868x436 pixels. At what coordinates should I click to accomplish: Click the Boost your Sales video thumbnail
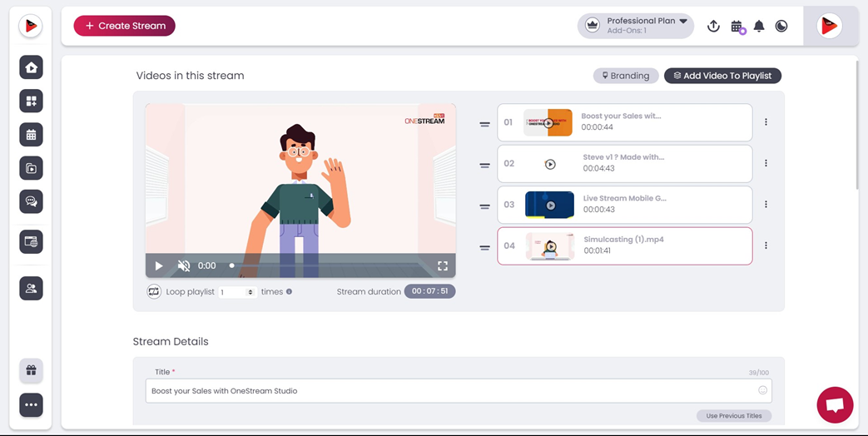point(548,123)
